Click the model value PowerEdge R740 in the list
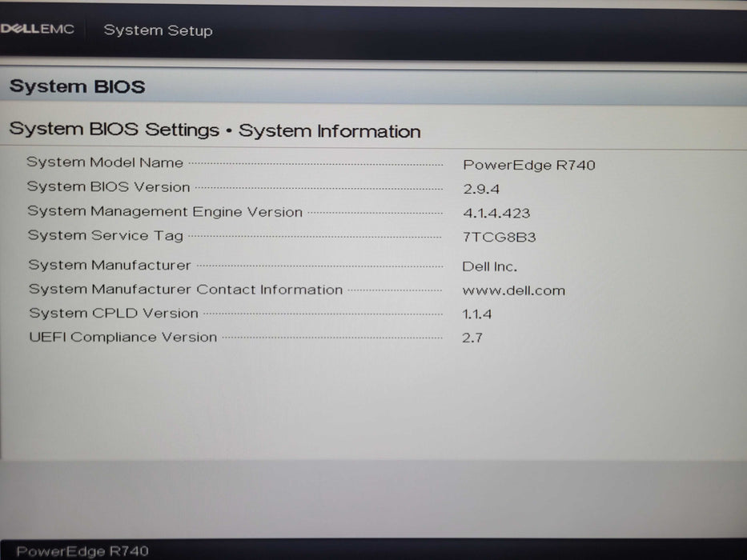Screen dimensions: 747x560 point(528,165)
